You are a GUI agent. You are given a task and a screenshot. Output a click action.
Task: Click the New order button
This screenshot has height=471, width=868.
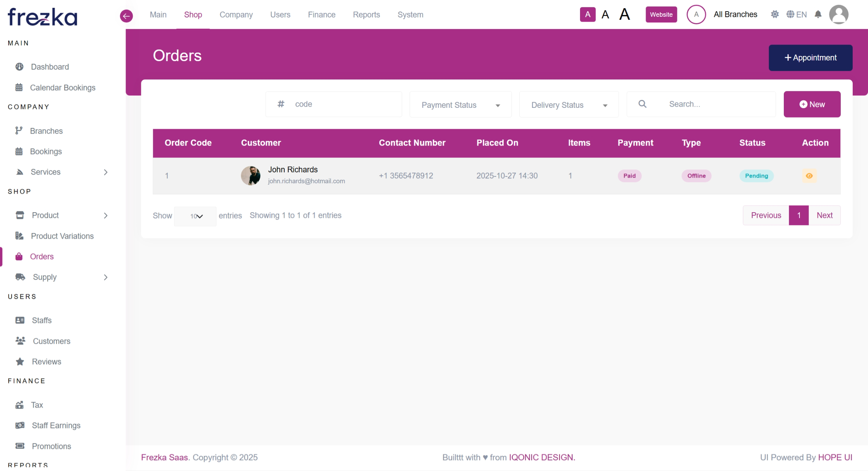pyautogui.click(x=812, y=104)
